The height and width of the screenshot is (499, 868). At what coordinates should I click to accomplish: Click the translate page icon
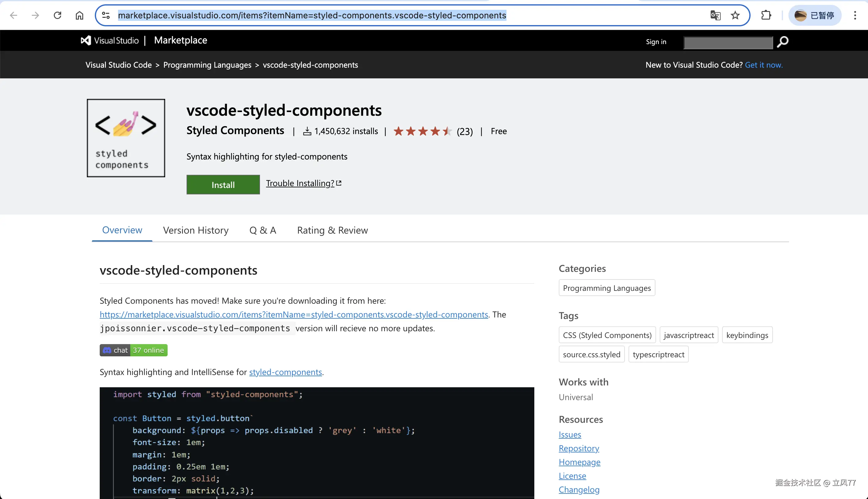(716, 15)
